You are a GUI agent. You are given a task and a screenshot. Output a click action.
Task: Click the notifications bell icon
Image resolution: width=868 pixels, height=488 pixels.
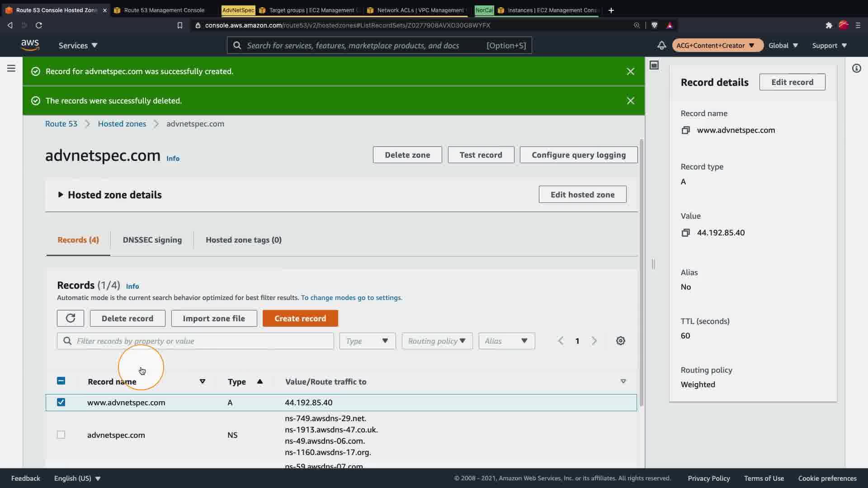point(661,45)
